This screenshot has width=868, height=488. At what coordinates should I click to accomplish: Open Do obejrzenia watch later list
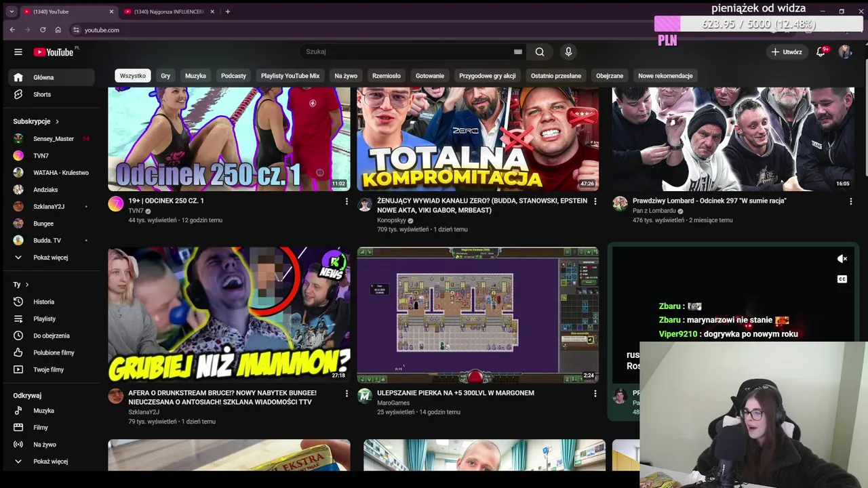pos(52,335)
